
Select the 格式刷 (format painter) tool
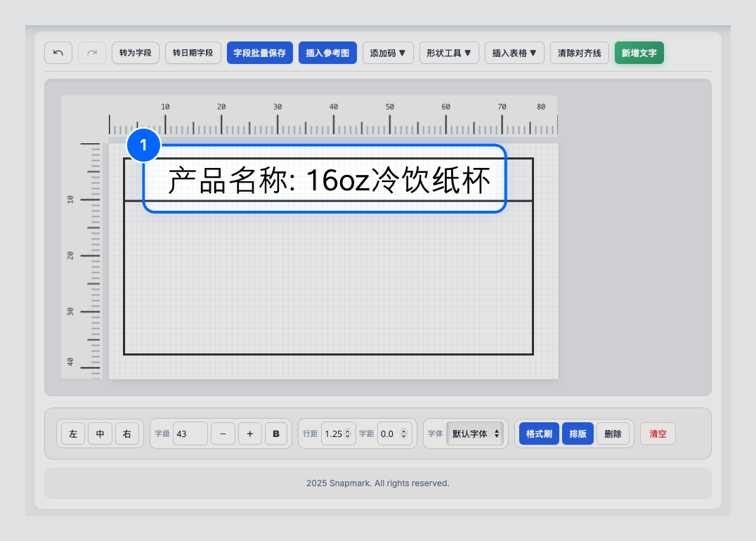coord(538,434)
